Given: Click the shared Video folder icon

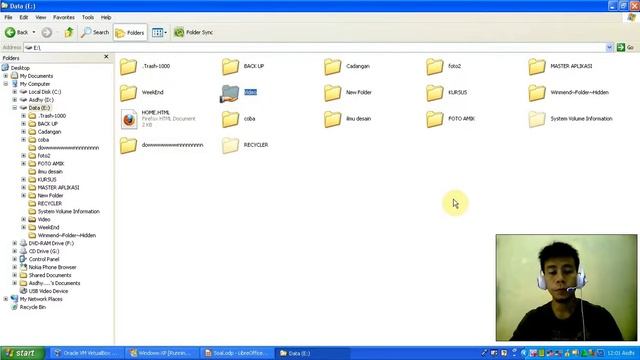Looking at the screenshot, I should pyautogui.click(x=230, y=94).
